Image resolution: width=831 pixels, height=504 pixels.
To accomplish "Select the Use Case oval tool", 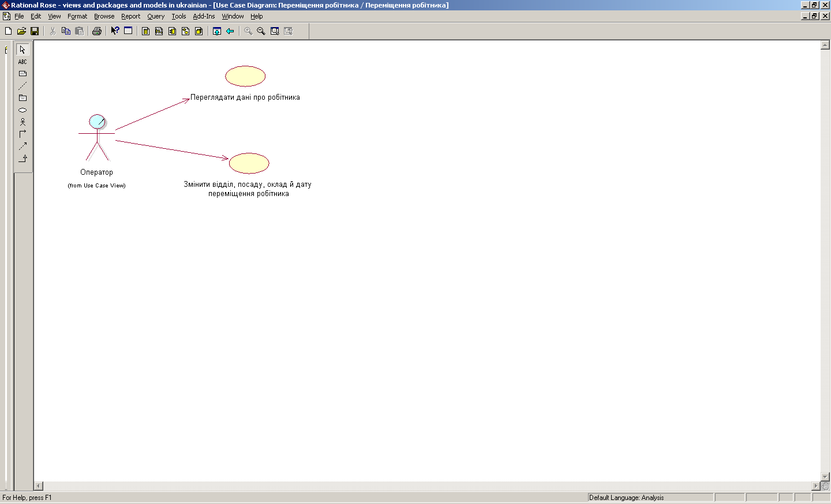I will pyautogui.click(x=23, y=110).
